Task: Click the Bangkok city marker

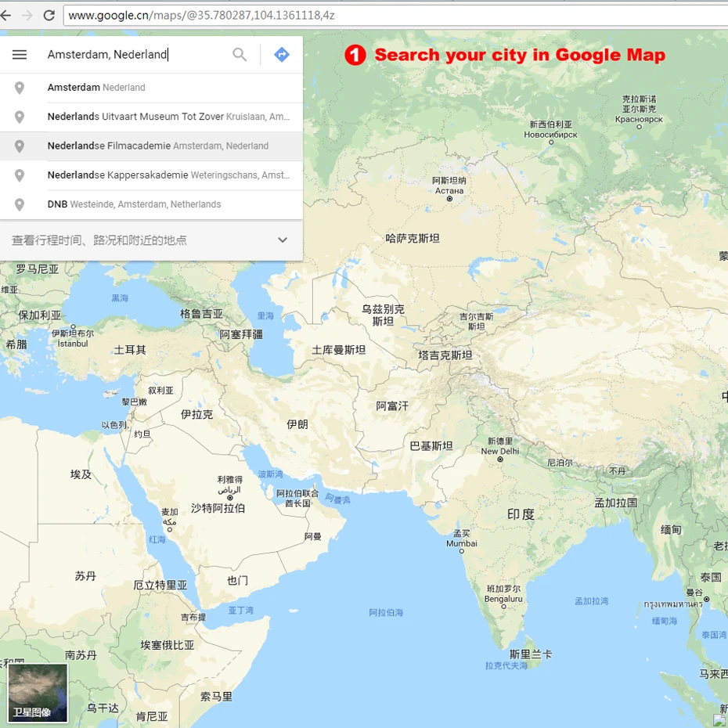Action: pyautogui.click(x=707, y=600)
